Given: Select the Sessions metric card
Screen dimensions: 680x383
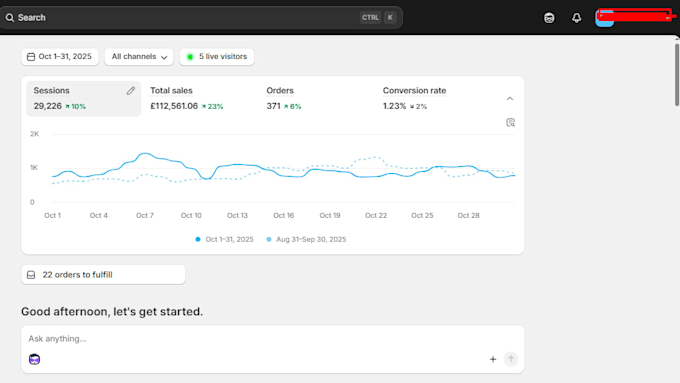Looking at the screenshot, I should 83,98.
